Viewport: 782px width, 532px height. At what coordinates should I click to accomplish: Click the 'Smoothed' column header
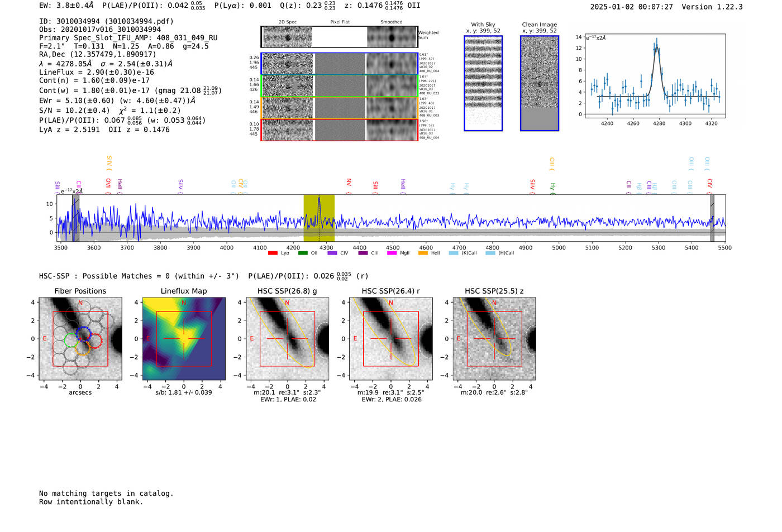click(x=391, y=22)
